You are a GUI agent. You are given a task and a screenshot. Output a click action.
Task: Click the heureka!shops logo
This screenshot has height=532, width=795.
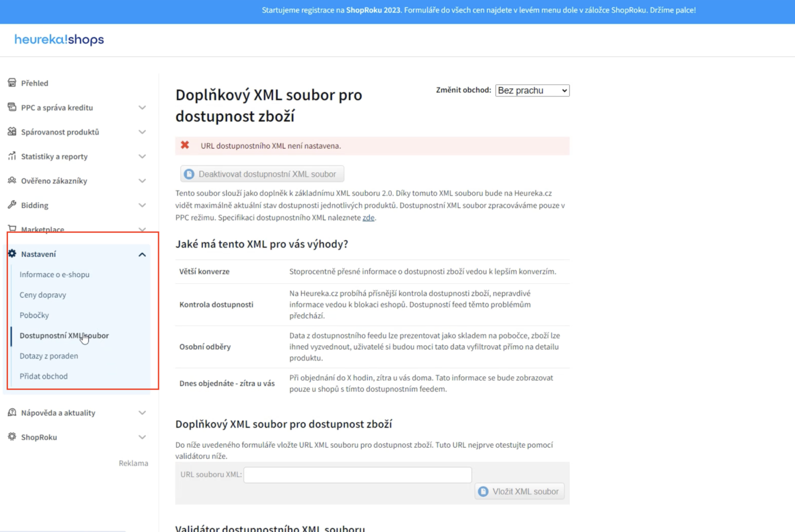click(59, 39)
